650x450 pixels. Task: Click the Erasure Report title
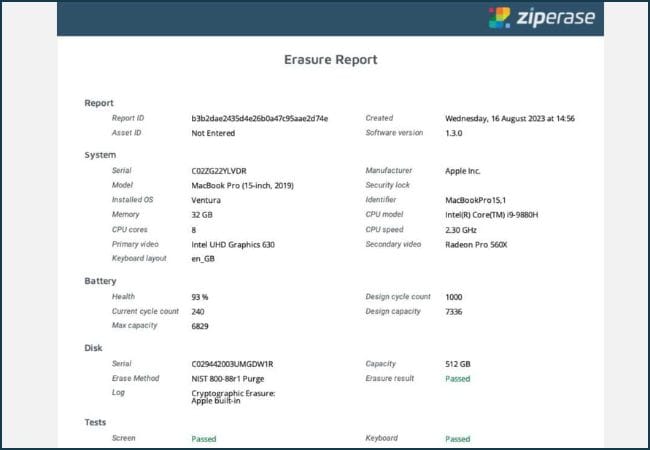coord(329,60)
